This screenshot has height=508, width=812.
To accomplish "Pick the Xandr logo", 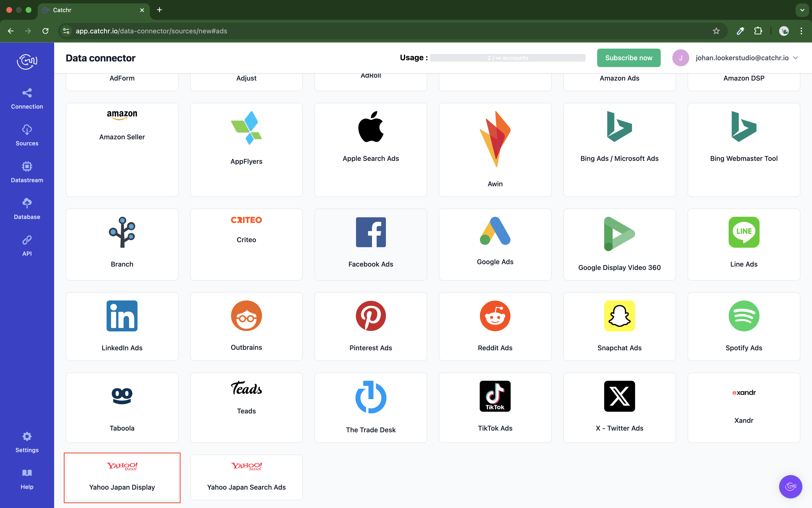I will pyautogui.click(x=744, y=392).
